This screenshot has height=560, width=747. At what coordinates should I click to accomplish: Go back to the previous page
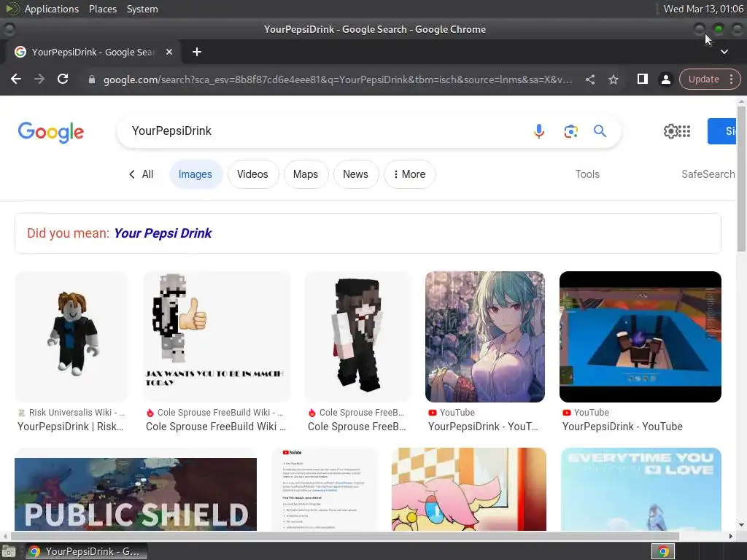click(x=16, y=79)
